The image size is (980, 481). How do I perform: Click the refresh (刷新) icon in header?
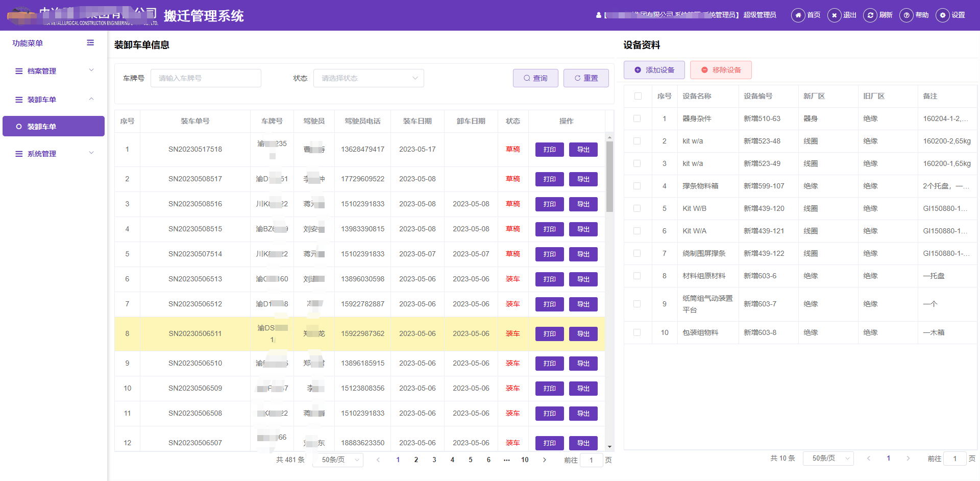tap(870, 15)
